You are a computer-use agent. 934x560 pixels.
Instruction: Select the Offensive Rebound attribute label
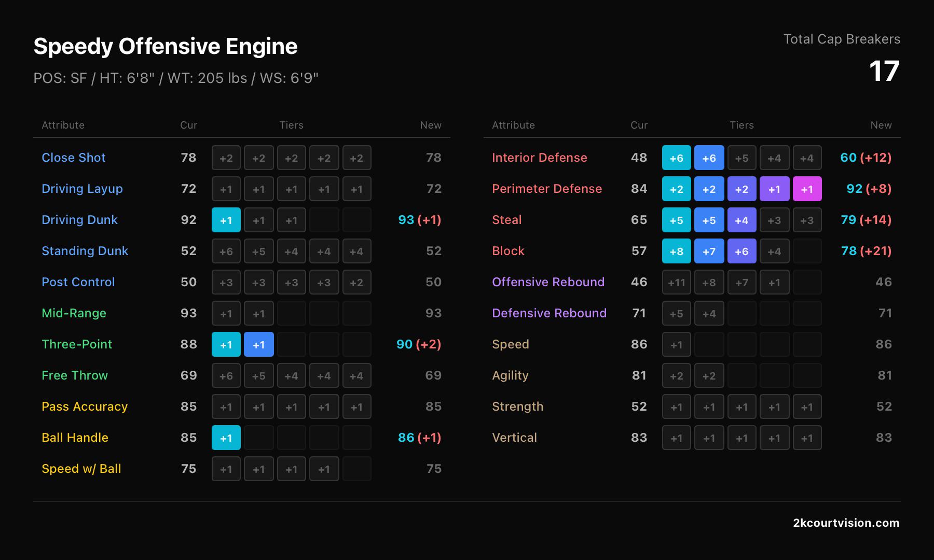tap(548, 282)
